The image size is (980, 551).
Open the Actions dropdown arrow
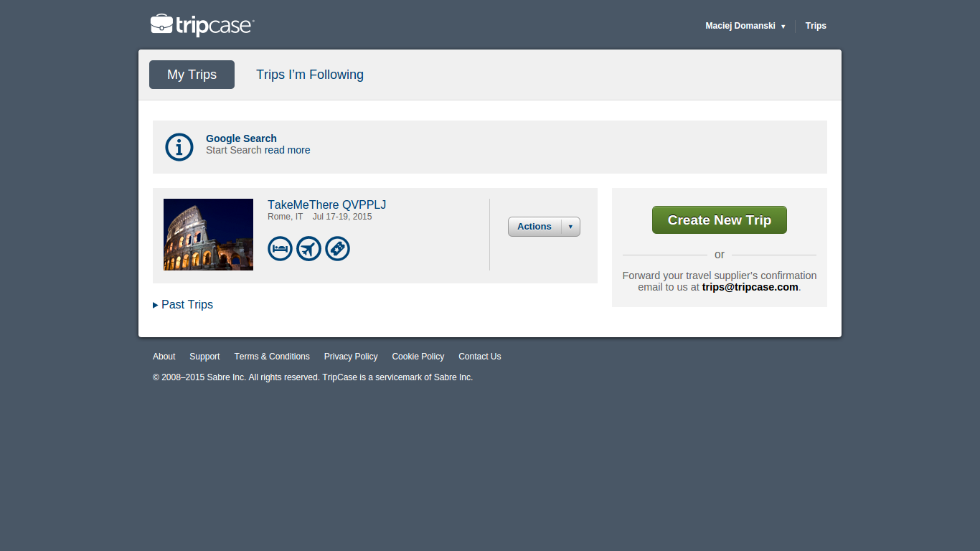pyautogui.click(x=570, y=227)
